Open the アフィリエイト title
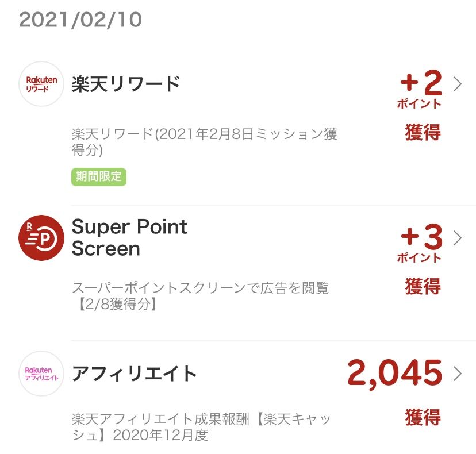This screenshot has height=454, width=476. [x=134, y=374]
